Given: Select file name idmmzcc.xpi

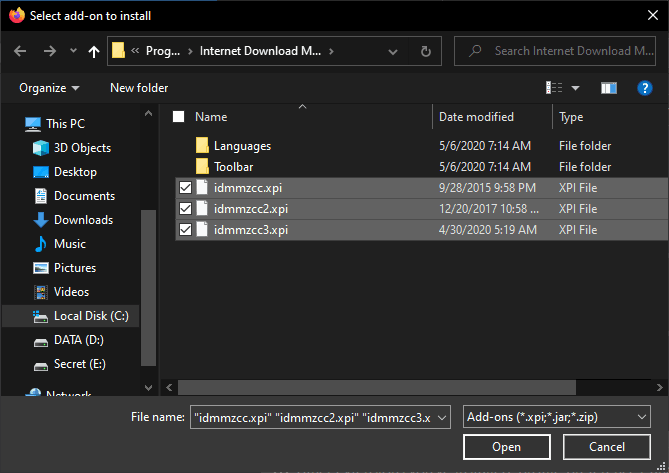Looking at the screenshot, I should coord(248,188).
